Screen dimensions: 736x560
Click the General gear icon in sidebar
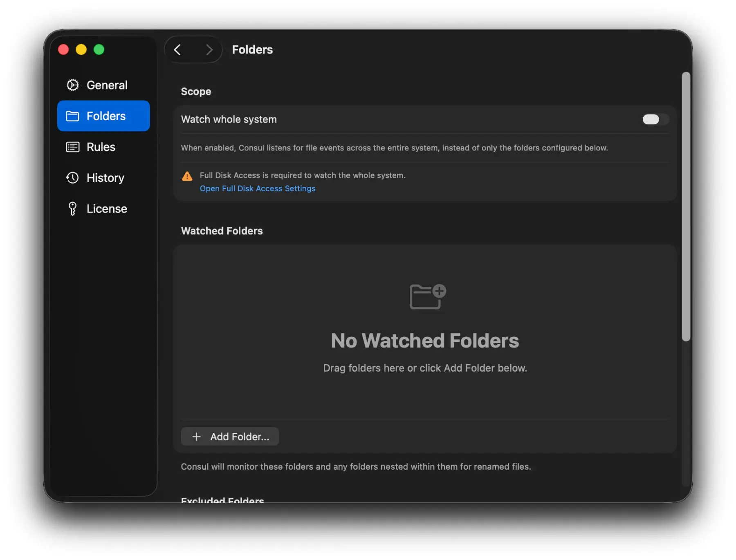click(x=72, y=85)
